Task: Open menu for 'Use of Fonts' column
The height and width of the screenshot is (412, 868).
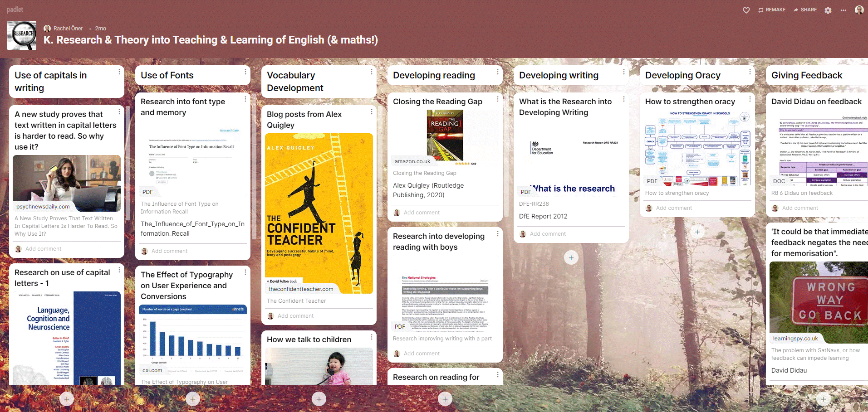Action: point(245,72)
